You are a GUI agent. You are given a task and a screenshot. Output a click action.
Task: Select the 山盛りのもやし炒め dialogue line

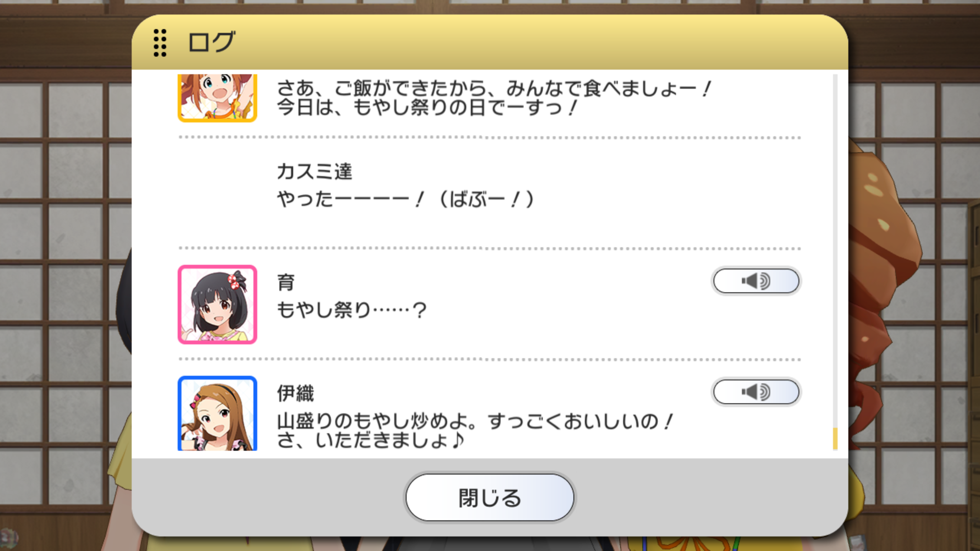[475, 421]
